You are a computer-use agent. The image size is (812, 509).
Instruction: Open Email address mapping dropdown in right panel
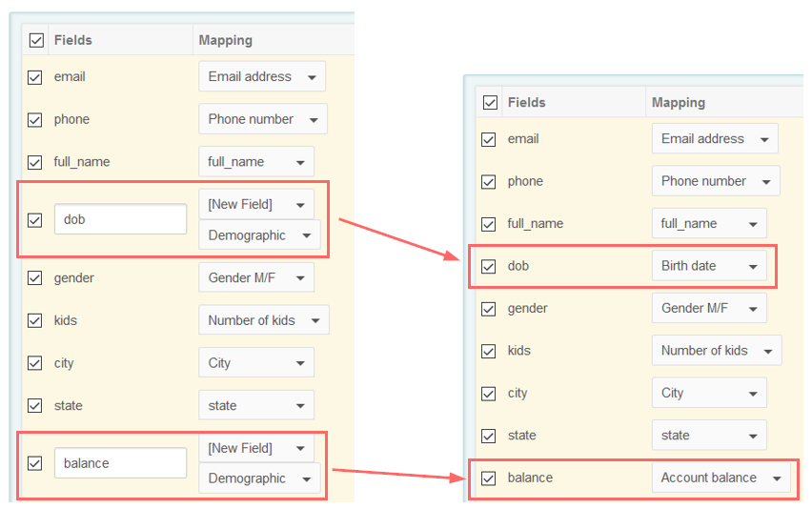tap(715, 138)
